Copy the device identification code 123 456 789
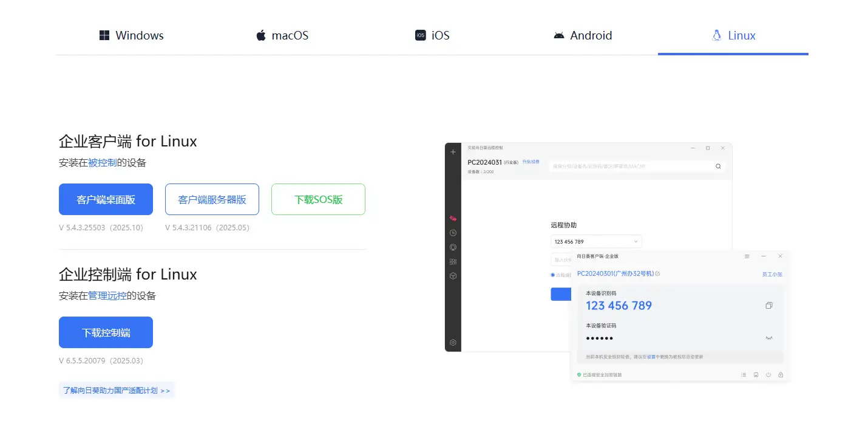This screenshot has width=868, height=446. [769, 306]
